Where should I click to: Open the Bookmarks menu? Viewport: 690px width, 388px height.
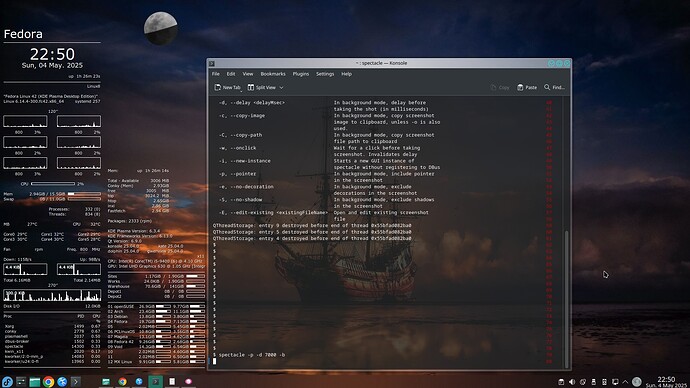273,74
